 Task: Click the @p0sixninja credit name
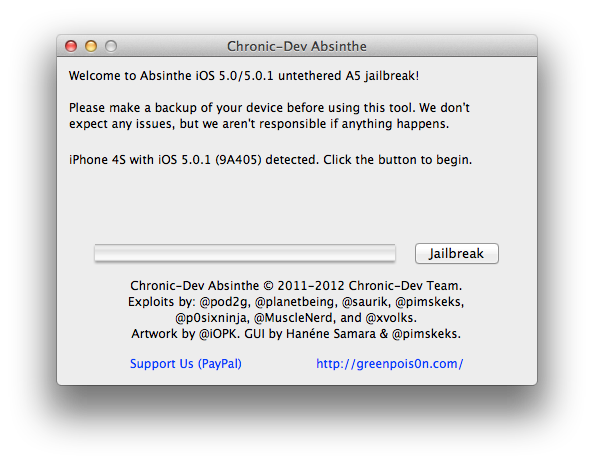[x=212, y=318]
